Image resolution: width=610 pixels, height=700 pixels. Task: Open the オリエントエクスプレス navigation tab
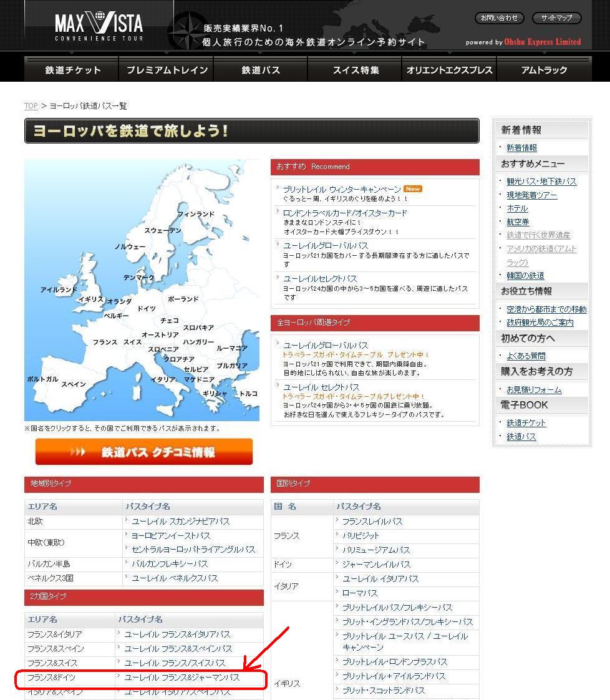[449, 70]
